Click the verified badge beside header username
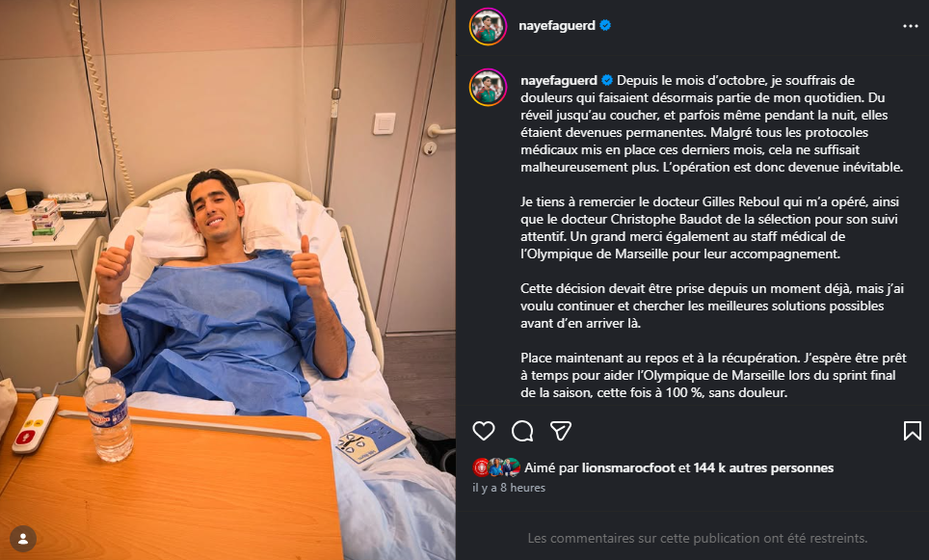Screen dimensions: 929x560 click(x=605, y=25)
